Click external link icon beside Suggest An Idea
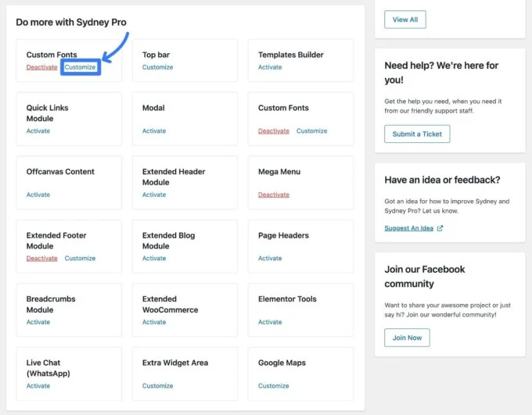This screenshot has height=415, width=532. [x=440, y=228]
